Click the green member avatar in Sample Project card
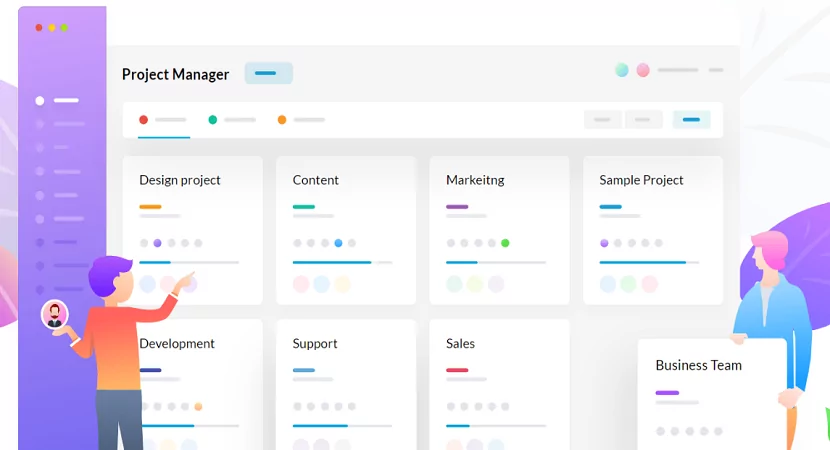 [628, 284]
